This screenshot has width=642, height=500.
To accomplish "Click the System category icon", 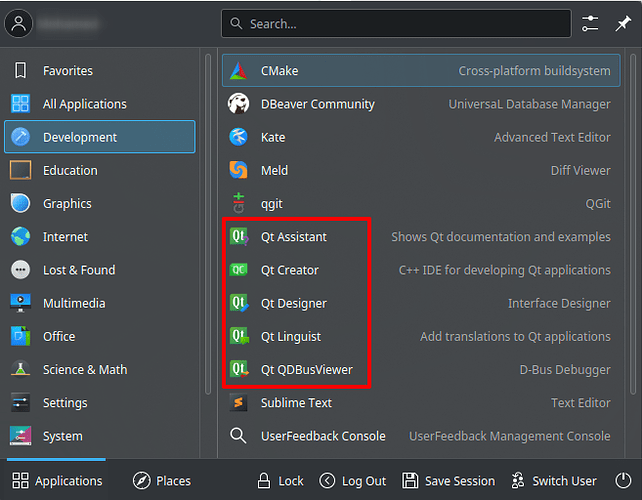I will [20, 436].
